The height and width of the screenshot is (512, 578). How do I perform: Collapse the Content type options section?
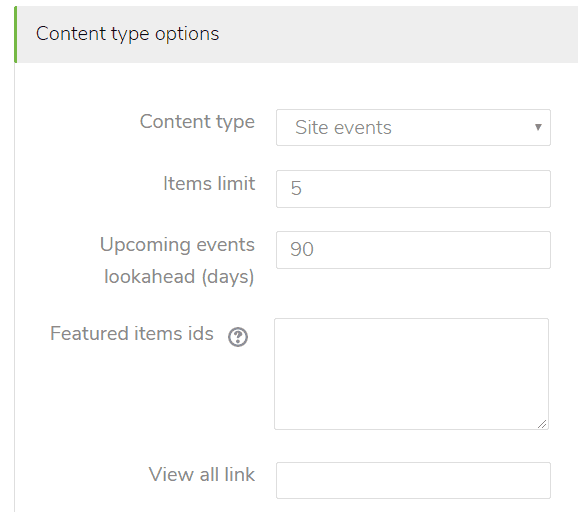tap(128, 34)
